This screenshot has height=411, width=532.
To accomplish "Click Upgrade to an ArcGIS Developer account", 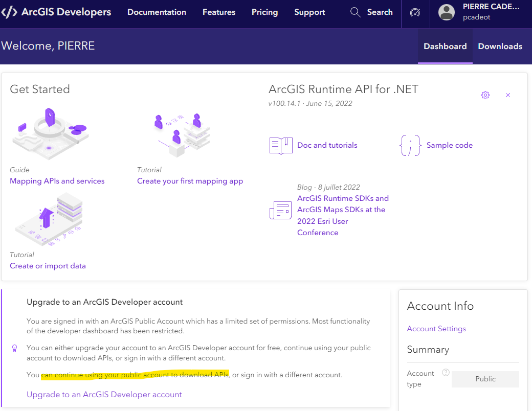I will [104, 394].
